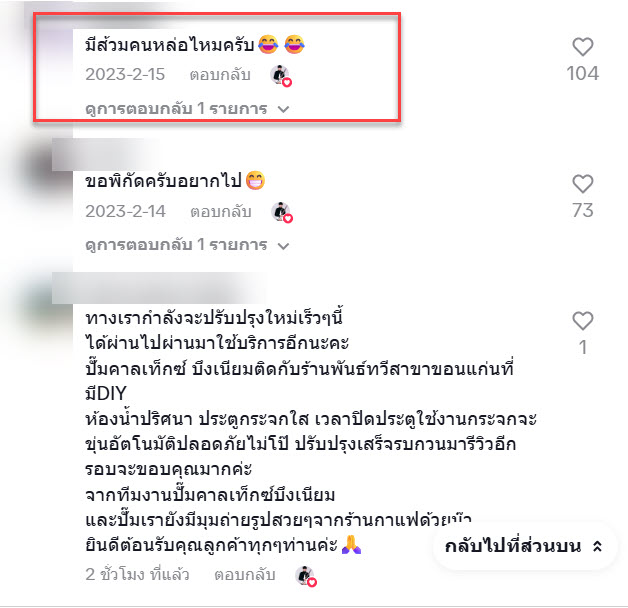Click ตอบกลับ on the 2023-2-15 comment

[x=220, y=75]
